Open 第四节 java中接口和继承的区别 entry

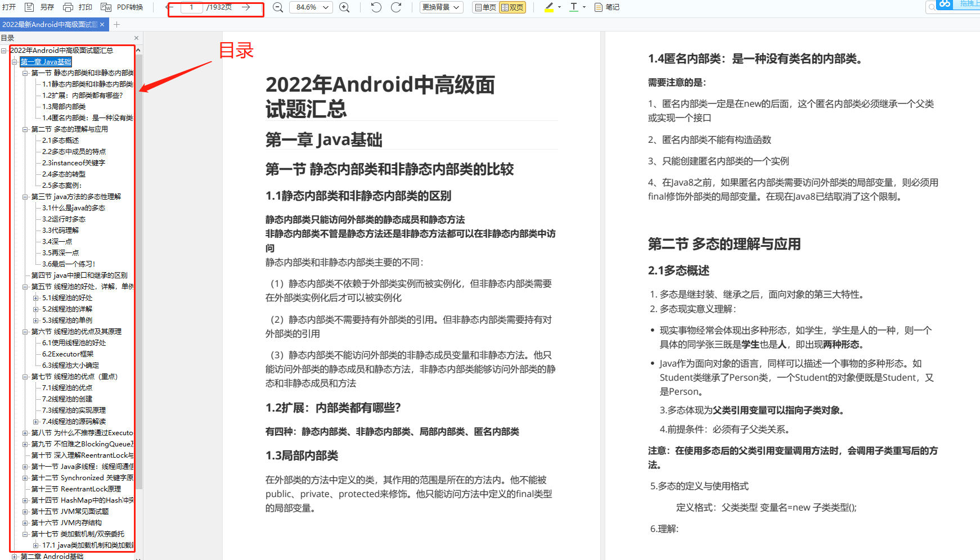pos(79,276)
